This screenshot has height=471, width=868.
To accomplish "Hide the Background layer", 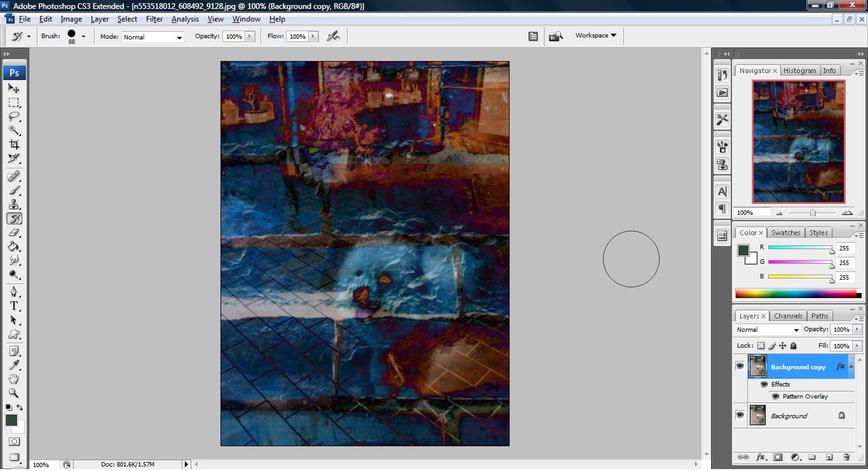I will point(740,415).
